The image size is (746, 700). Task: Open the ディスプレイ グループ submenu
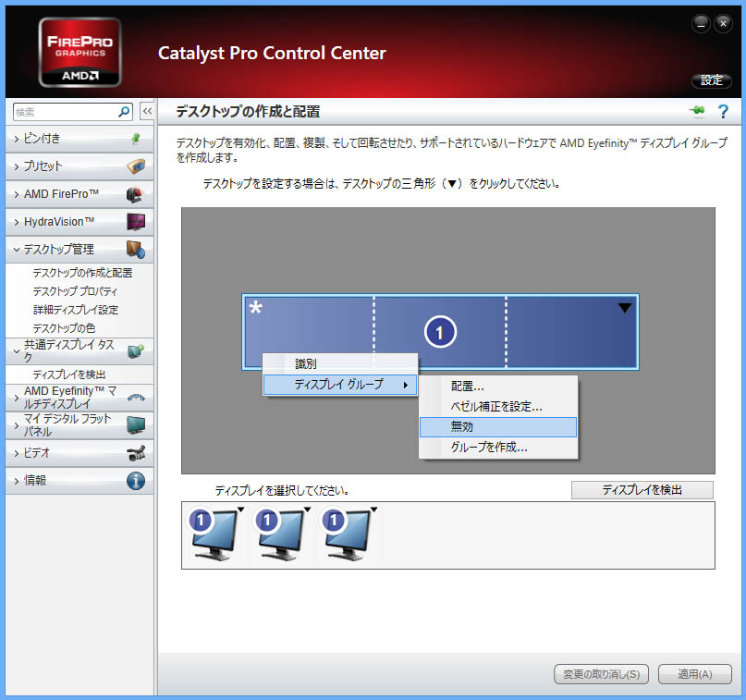(340, 385)
